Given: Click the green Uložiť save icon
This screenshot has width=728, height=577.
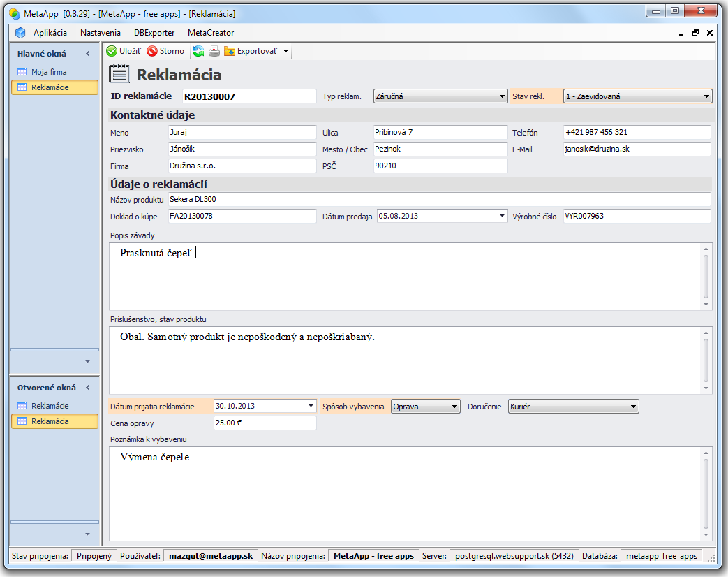Looking at the screenshot, I should (x=112, y=51).
